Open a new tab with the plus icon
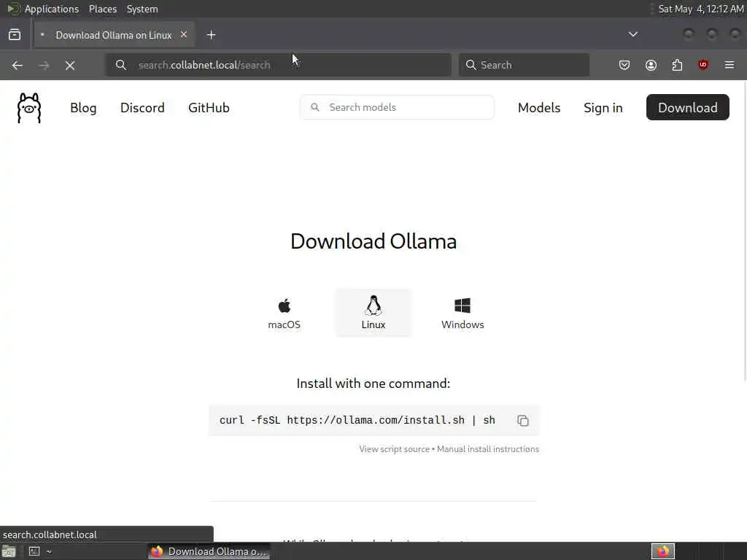Image resolution: width=747 pixels, height=560 pixels. coord(211,35)
